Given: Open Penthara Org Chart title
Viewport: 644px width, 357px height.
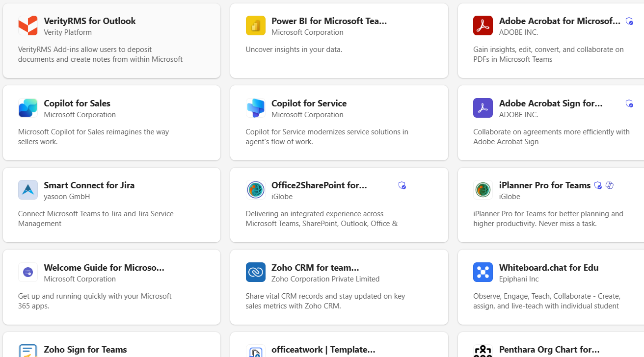Looking at the screenshot, I should click(x=549, y=350).
